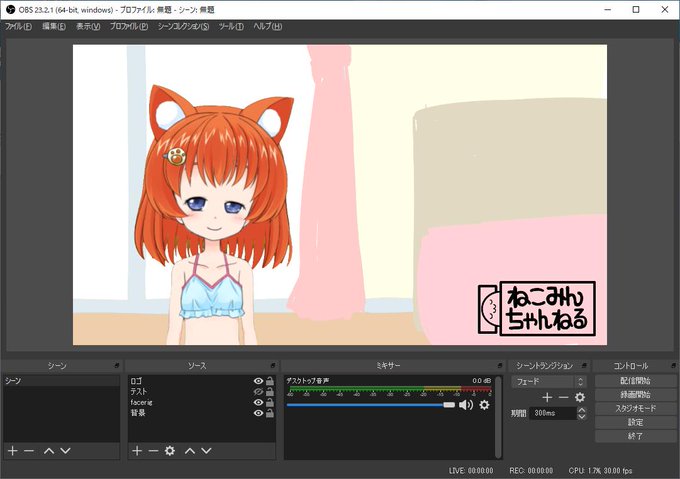
Task: Select the シーン entry in scenes list
Action: pyautogui.click(x=61, y=381)
